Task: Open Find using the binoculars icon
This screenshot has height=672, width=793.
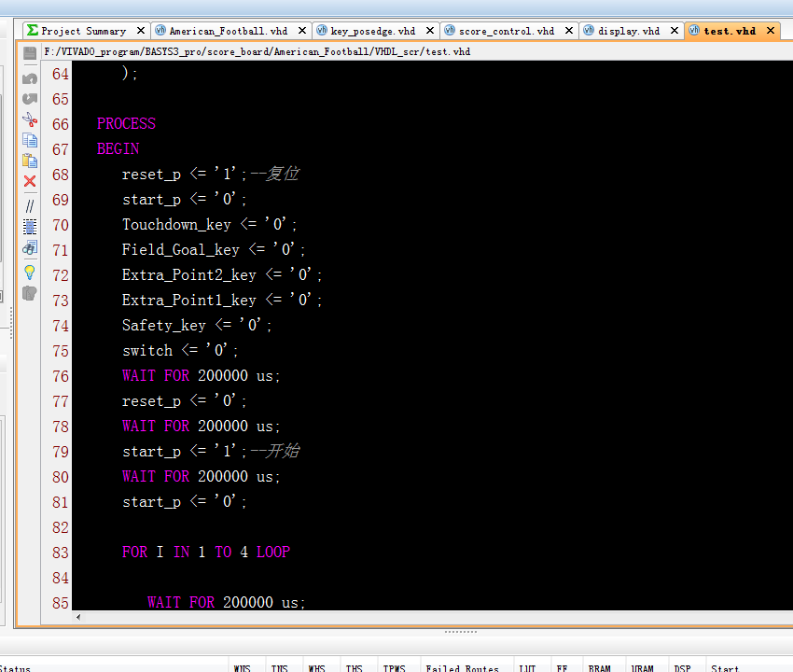Action: pos(30,248)
